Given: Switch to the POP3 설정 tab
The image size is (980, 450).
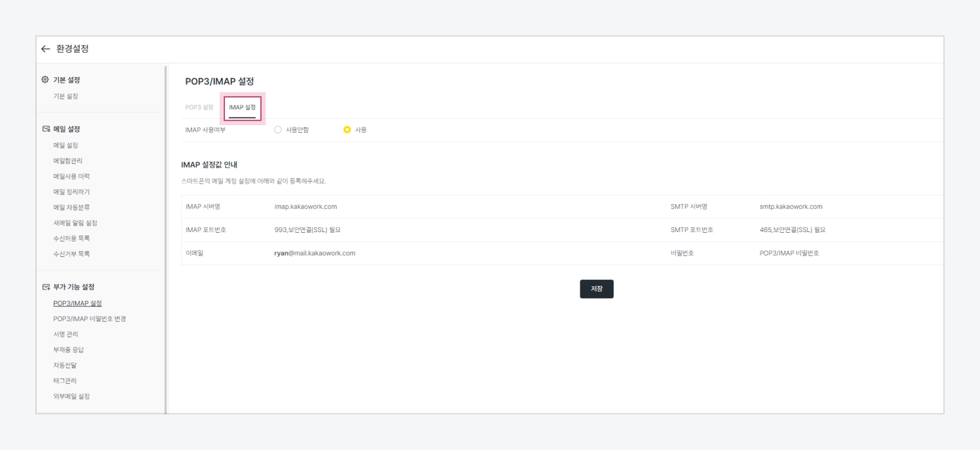Looking at the screenshot, I should coord(199,107).
